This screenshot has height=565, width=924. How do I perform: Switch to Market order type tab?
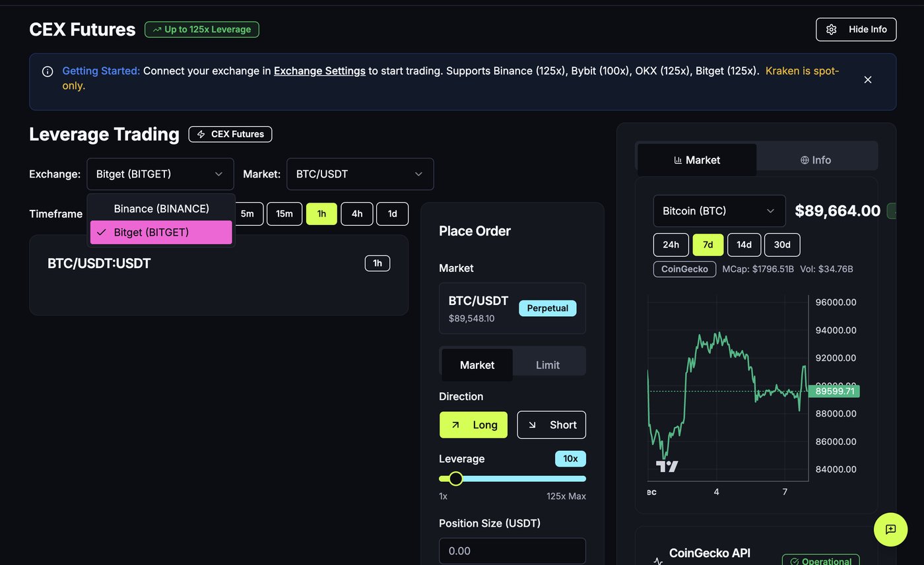[477, 365]
